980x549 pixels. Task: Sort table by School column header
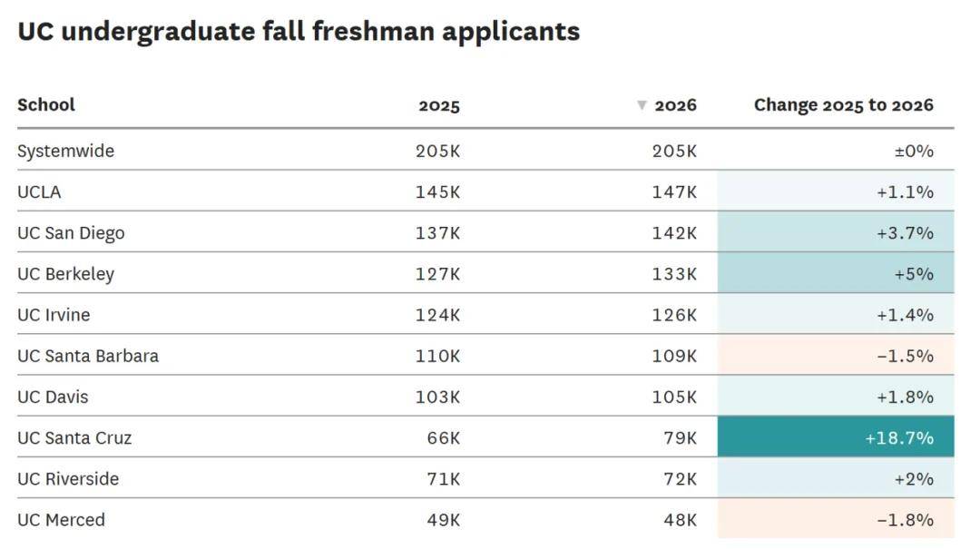(x=46, y=105)
